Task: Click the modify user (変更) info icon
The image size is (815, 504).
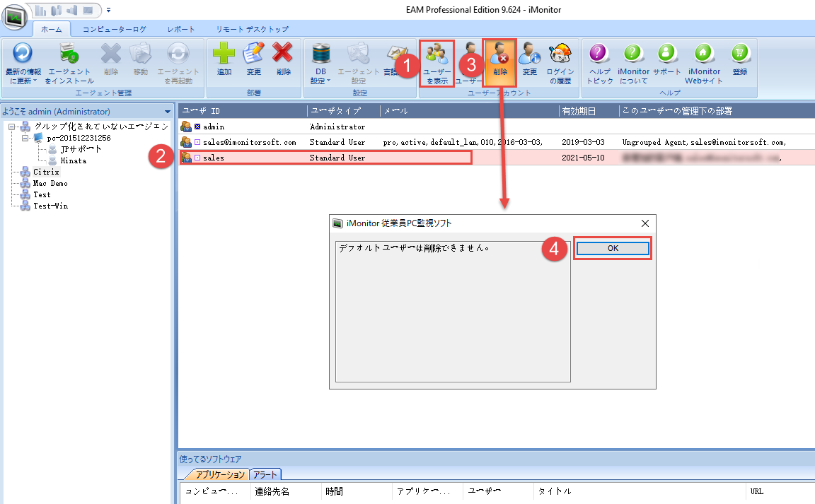Action: tap(530, 53)
